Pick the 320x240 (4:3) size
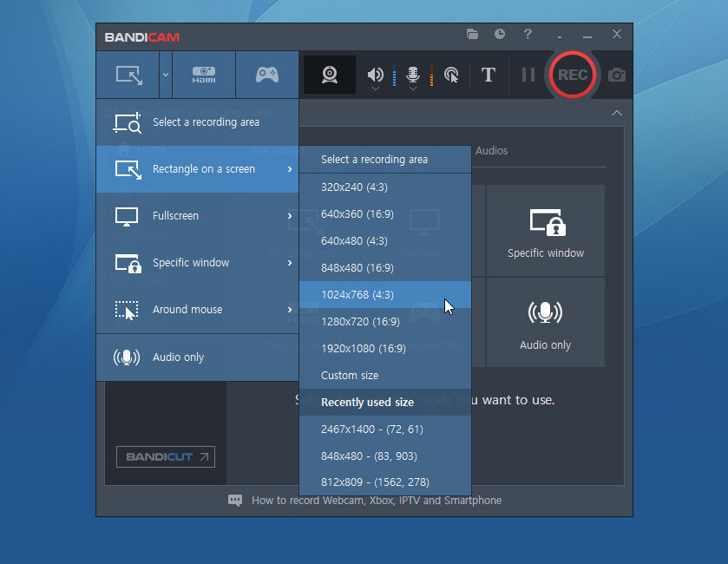Viewport: 728px width, 564px height. tap(385, 187)
